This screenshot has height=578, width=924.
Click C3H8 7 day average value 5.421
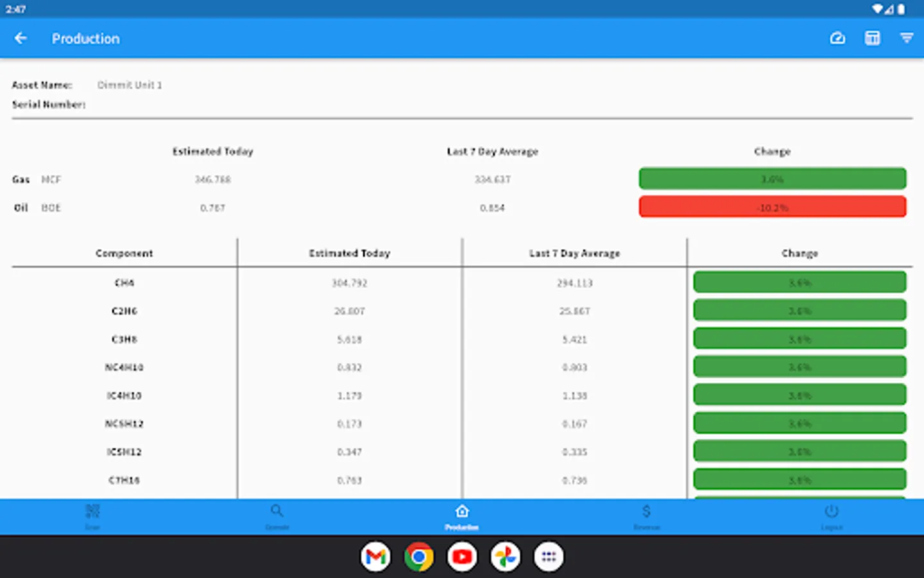pyautogui.click(x=575, y=339)
